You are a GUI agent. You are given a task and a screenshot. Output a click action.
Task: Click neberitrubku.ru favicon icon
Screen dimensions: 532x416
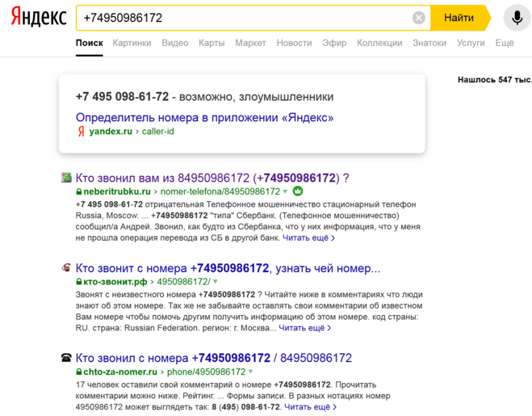pyautogui.click(x=66, y=177)
